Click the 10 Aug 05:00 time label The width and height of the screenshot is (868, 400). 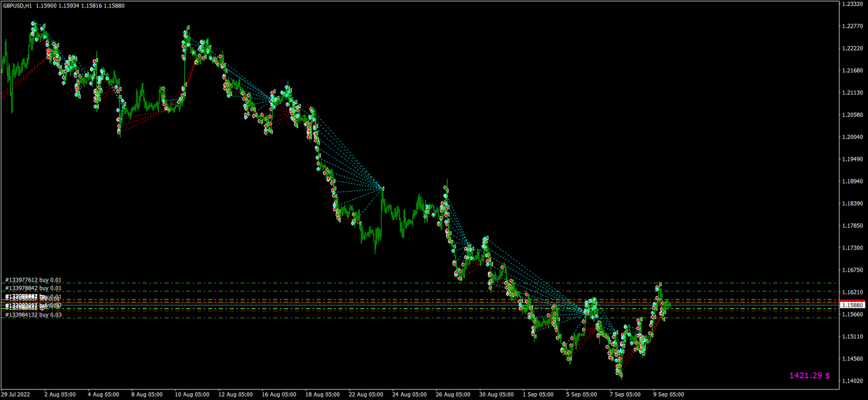tap(192, 395)
